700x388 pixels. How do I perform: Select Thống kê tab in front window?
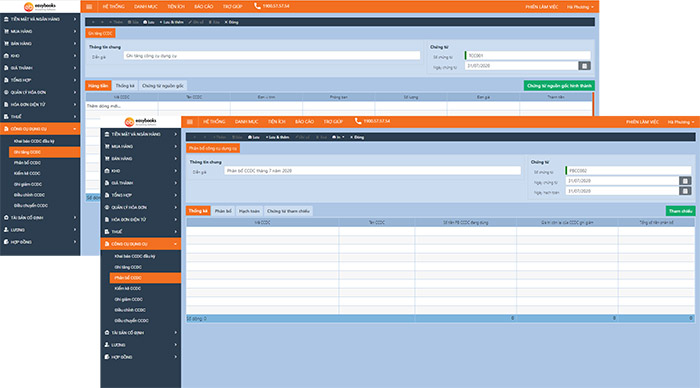pos(198,211)
